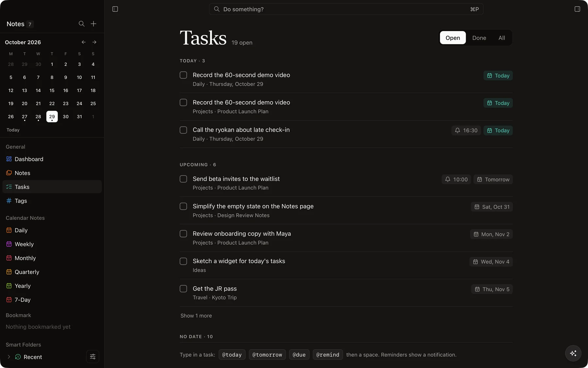Image resolution: width=588 pixels, height=368 pixels.
Task: Go to previous month in calendar
Action: pyautogui.click(x=84, y=42)
